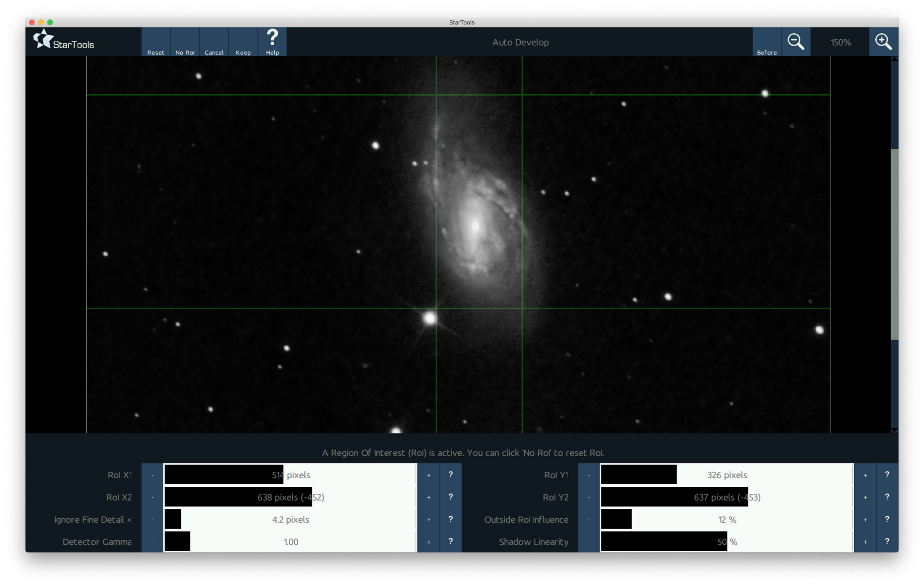Increase Detector Gamma value

point(429,542)
